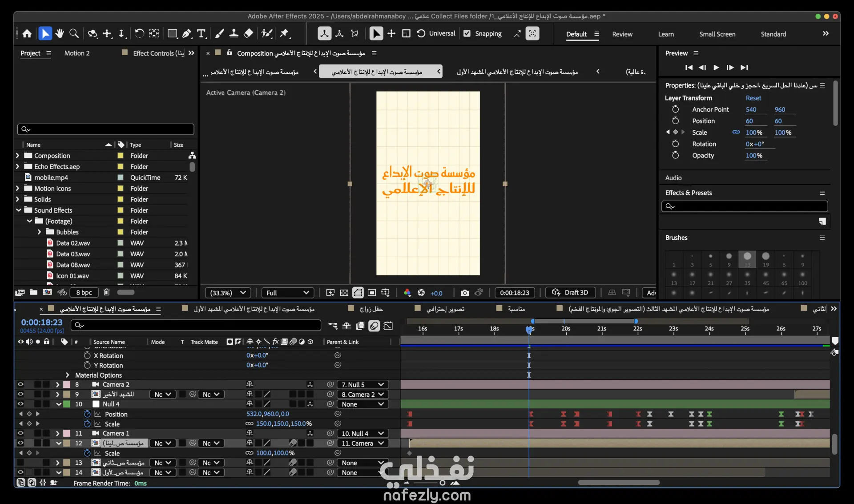Click Reset in Layer Transform
This screenshot has width=854, height=504.
tap(753, 98)
